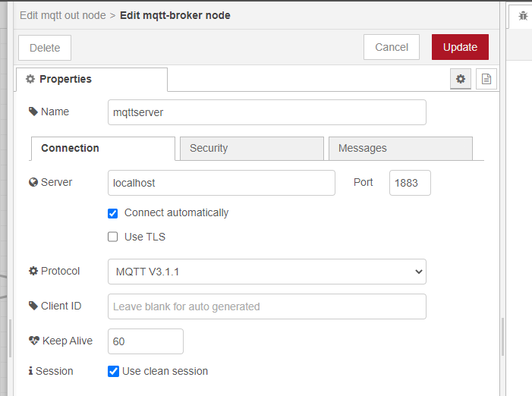This screenshot has width=532, height=396.
Task: Click the Name tag icon
Action: click(x=33, y=112)
